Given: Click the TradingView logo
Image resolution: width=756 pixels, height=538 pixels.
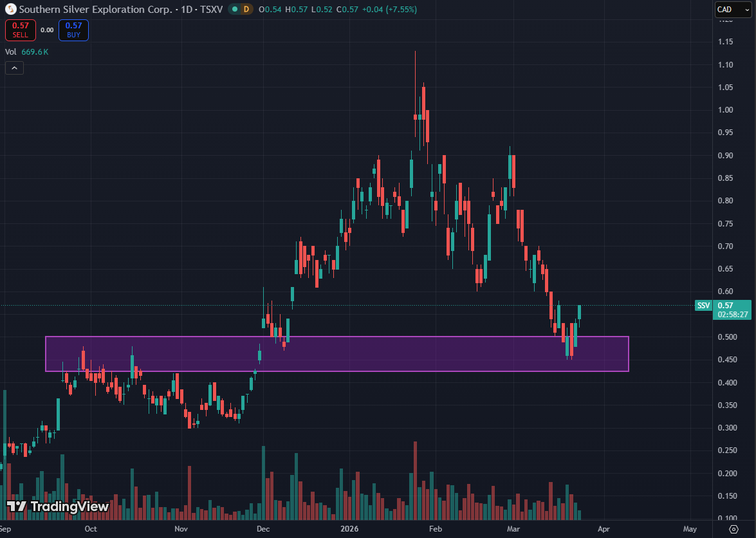Looking at the screenshot, I should pos(57,506).
